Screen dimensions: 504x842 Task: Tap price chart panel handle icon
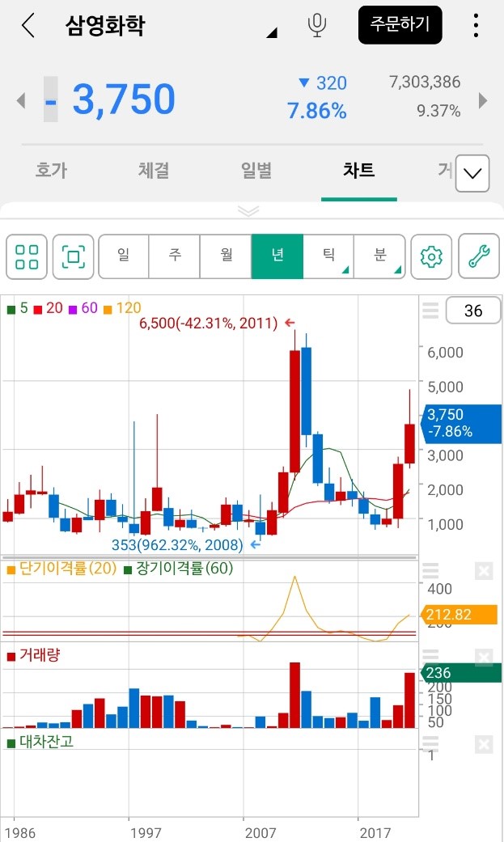(x=430, y=311)
